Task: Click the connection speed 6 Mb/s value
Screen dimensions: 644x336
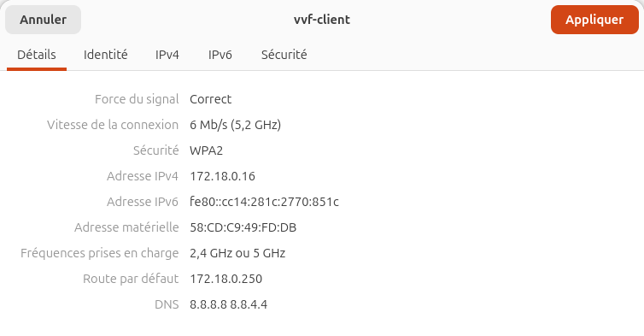Action: pyautogui.click(x=236, y=125)
